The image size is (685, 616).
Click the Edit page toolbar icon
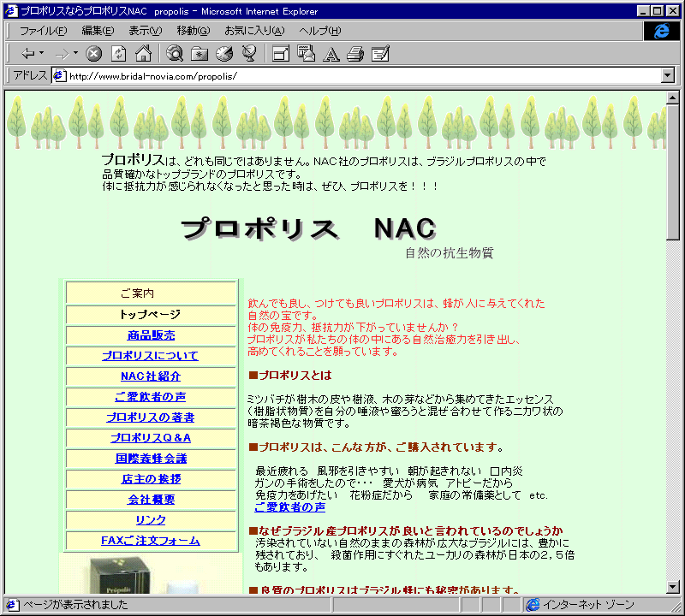click(380, 54)
